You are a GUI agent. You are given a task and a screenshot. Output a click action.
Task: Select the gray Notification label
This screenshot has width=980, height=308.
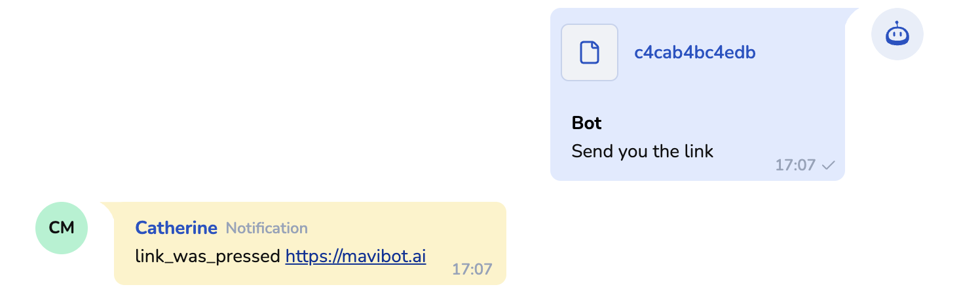[x=267, y=228]
